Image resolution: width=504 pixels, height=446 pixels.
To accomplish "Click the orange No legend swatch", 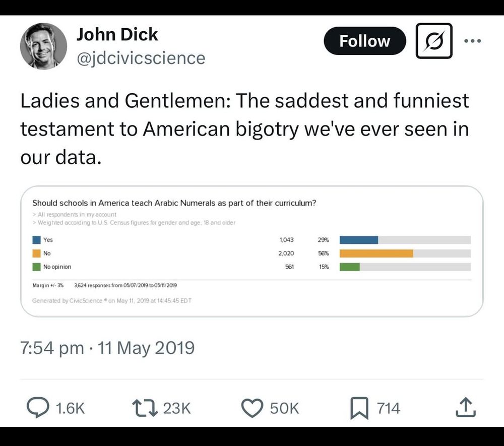I will [36, 253].
